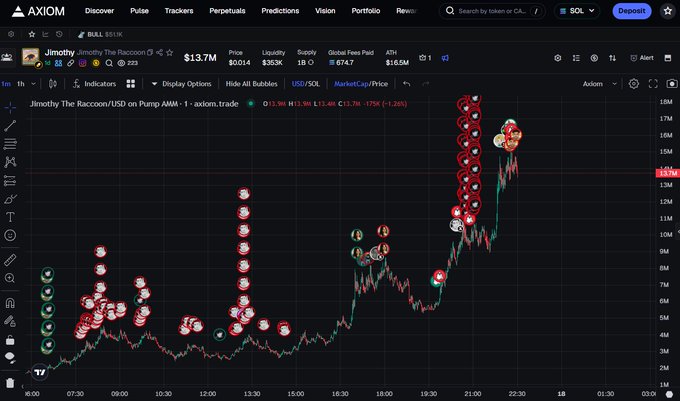Click the watchlist star icon in sub-bar

coord(32,34)
